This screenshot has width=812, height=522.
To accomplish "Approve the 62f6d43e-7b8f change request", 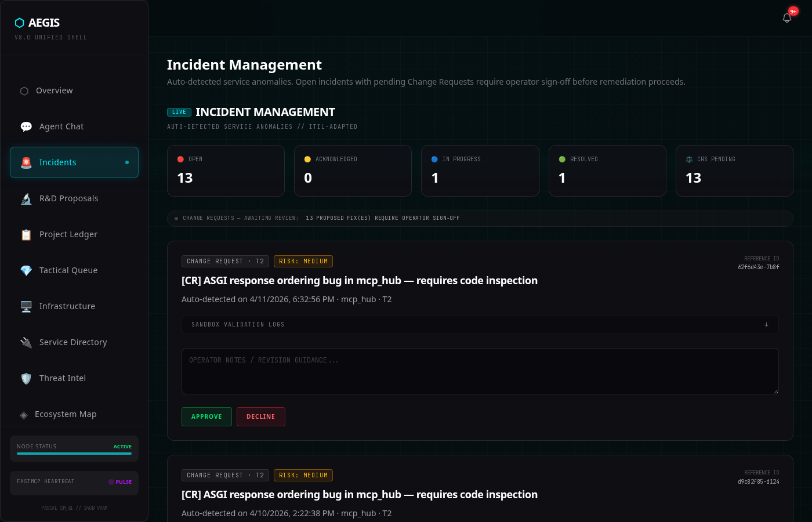I will (x=206, y=416).
